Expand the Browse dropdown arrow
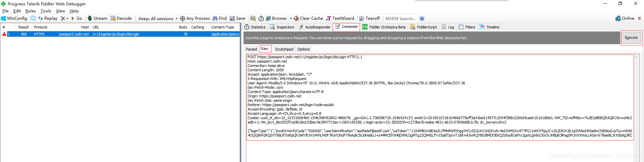Screen dimensions: 644x162 pos(291,19)
